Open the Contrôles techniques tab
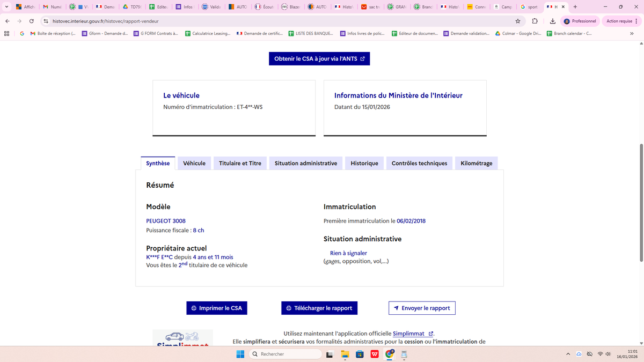Screen dimensions: 644x362 (419, 163)
